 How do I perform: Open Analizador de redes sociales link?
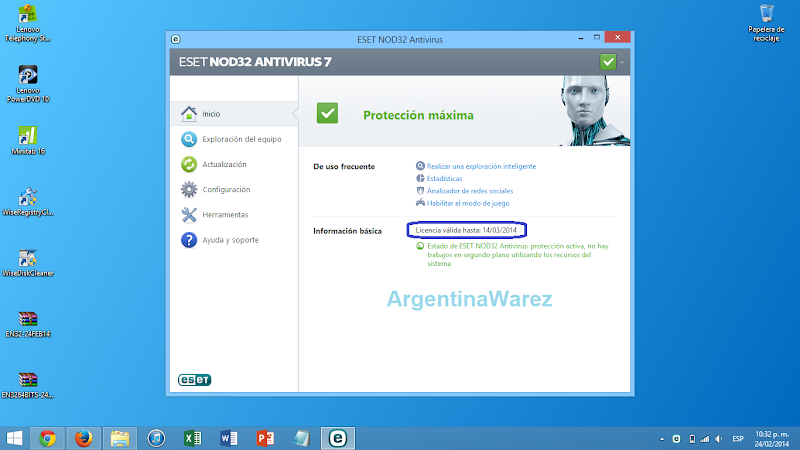pos(470,191)
